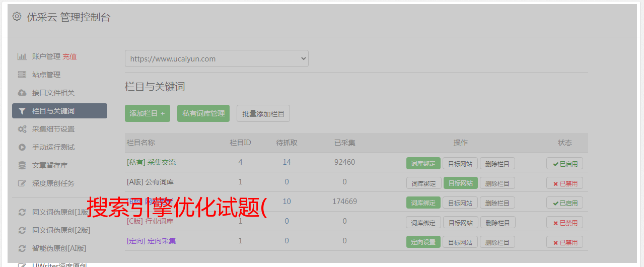
Task: Click the 批量添加栏目 batch add button
Action: point(263,113)
